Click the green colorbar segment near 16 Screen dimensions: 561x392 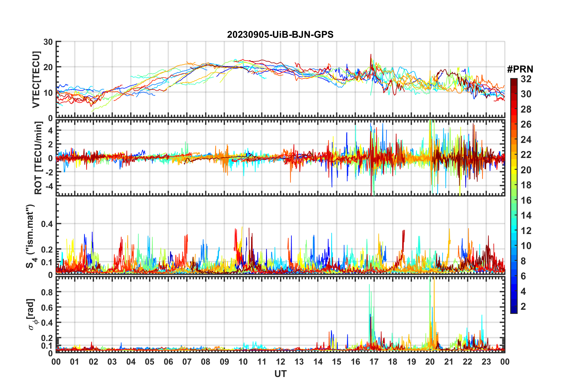pos(514,200)
